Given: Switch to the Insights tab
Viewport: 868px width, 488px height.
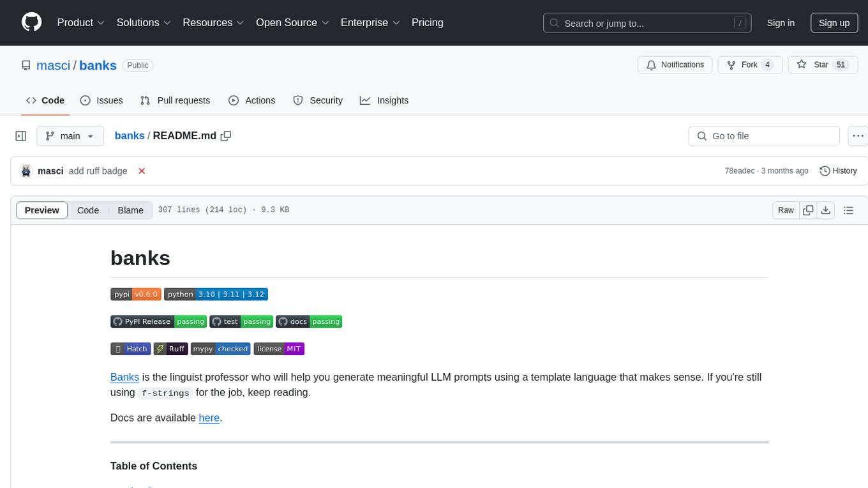Looking at the screenshot, I should point(384,100).
